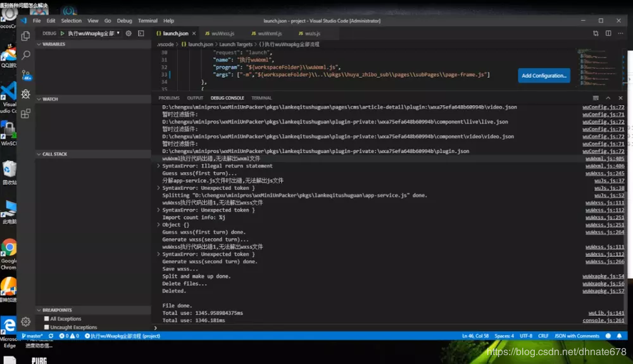Expand the Object {} console entry
The width and height of the screenshot is (633, 364).
158,225
